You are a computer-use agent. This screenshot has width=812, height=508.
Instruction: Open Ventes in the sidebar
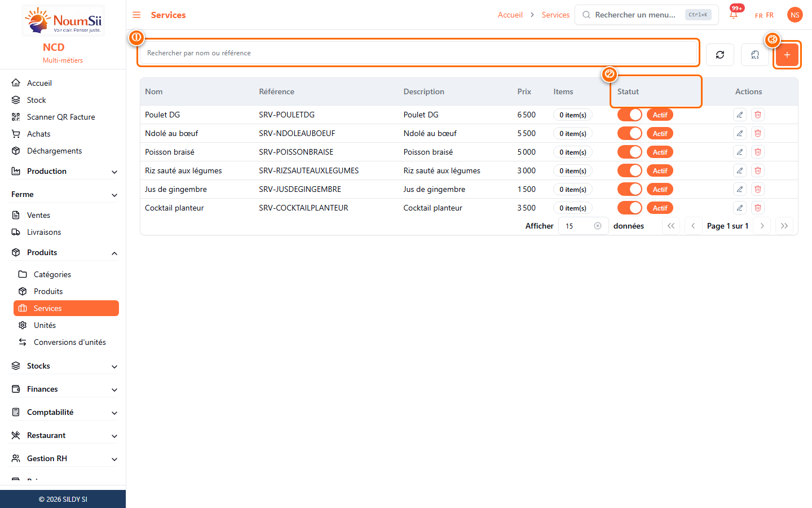(63, 215)
